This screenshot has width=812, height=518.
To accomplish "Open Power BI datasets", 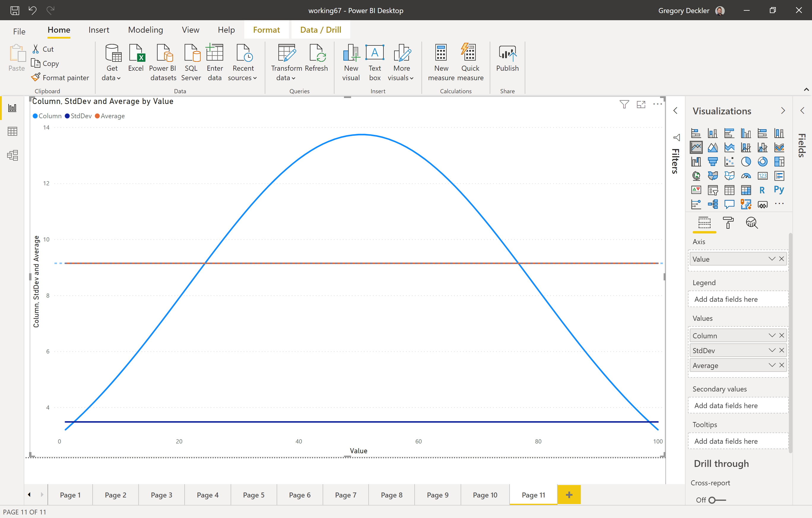I will pyautogui.click(x=163, y=62).
